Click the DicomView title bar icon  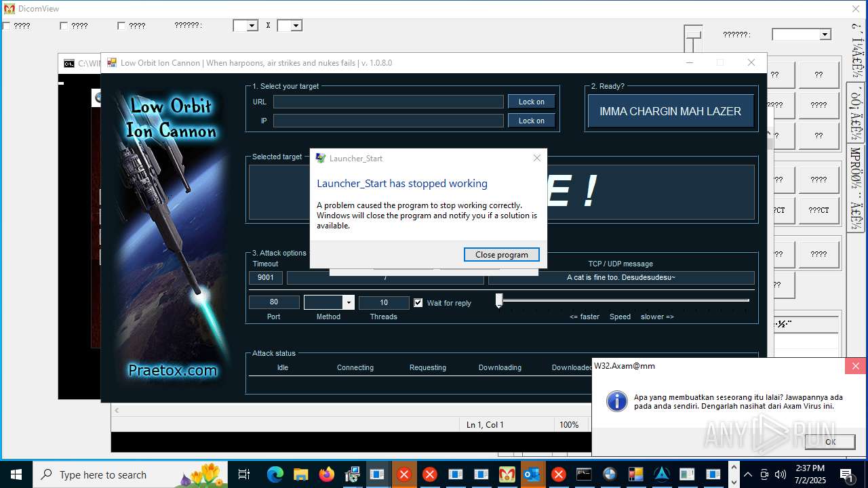click(9, 9)
